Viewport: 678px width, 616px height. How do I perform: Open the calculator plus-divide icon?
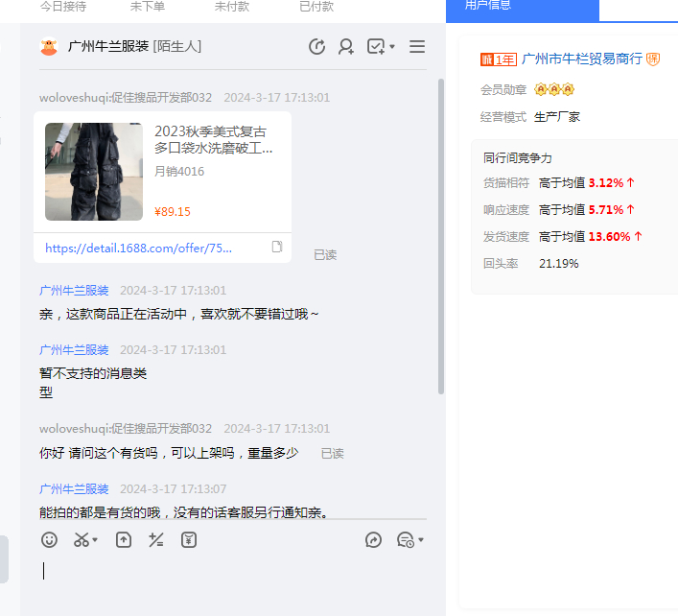156,540
